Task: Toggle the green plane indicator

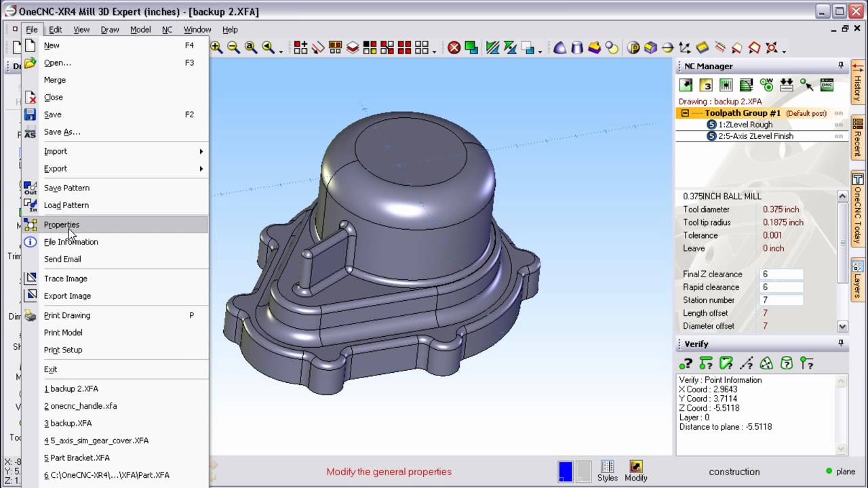Action: coord(829,471)
